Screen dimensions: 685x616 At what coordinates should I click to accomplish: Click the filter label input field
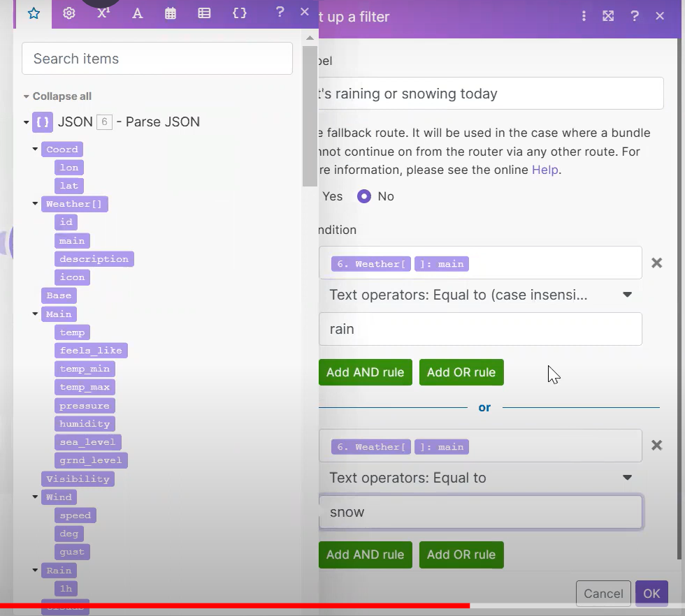(491, 94)
